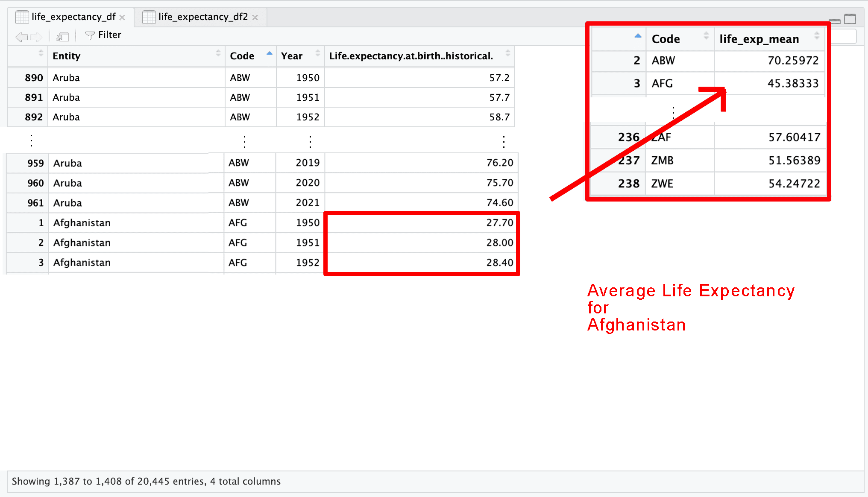This screenshot has height=497, width=868.
Task: Close the life_expectancy_df2 tab
Action: click(255, 18)
